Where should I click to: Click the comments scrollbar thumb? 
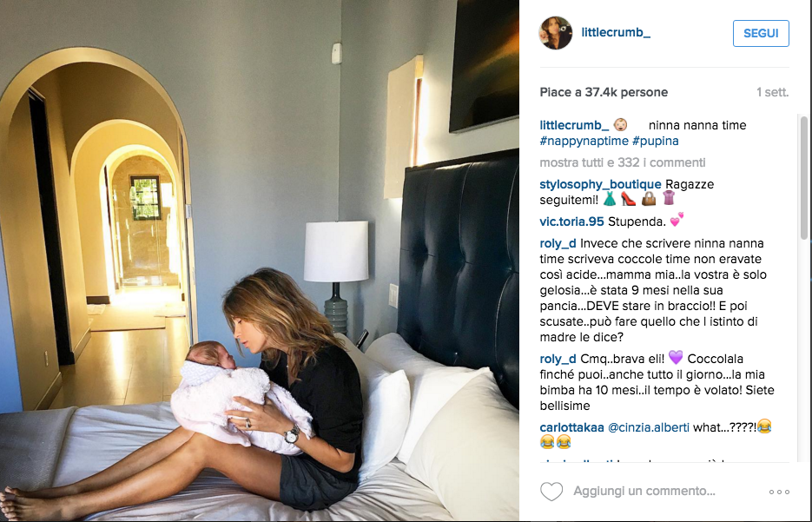[x=803, y=178]
